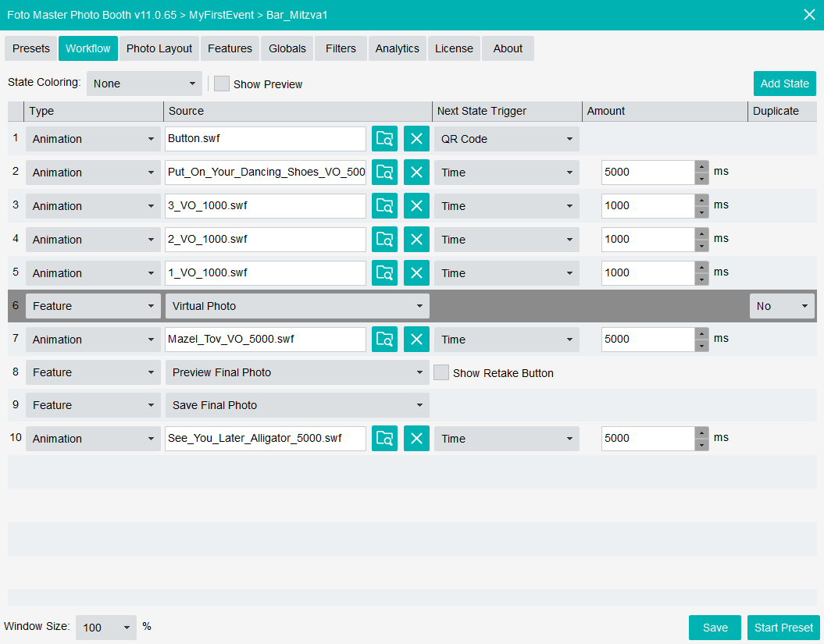Open the Window Size dropdown
This screenshot has width=824, height=644.
(106, 628)
